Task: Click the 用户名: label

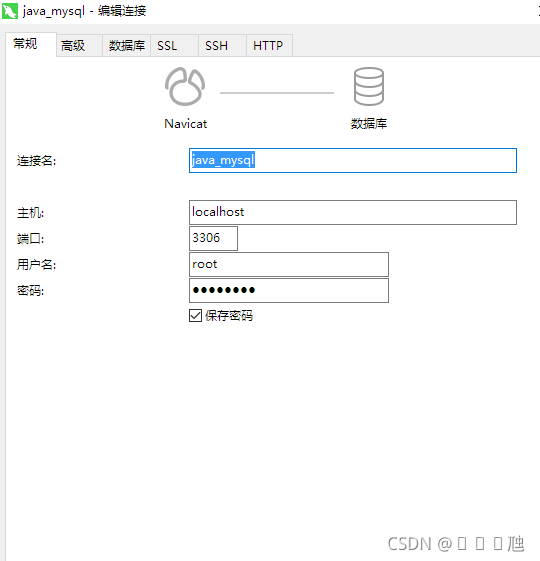Action: pyautogui.click(x=37, y=265)
